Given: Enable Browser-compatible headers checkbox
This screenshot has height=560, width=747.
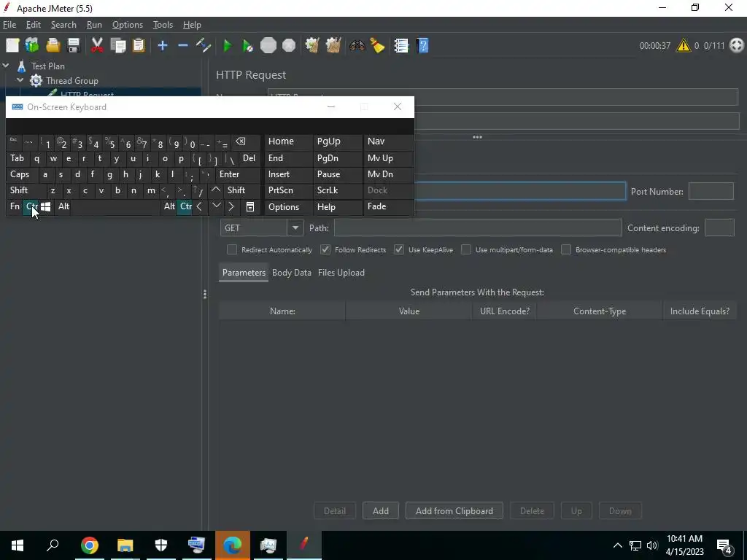Looking at the screenshot, I should 566,249.
